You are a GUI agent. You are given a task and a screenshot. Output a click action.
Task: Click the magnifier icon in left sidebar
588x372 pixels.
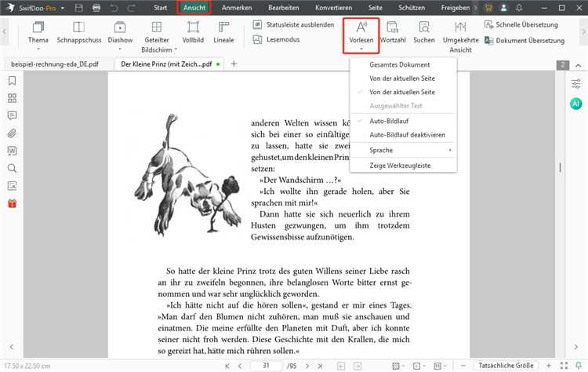12,168
